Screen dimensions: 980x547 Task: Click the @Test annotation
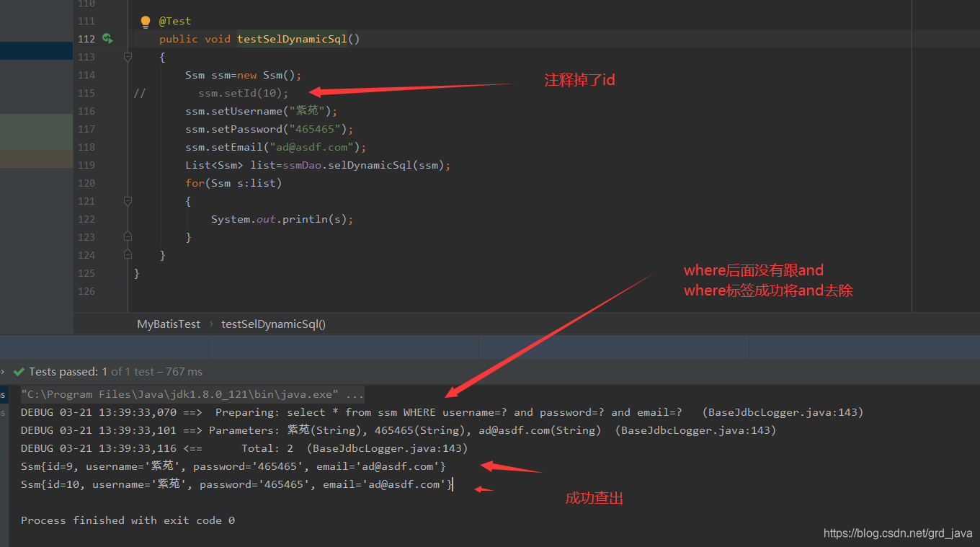click(x=175, y=22)
